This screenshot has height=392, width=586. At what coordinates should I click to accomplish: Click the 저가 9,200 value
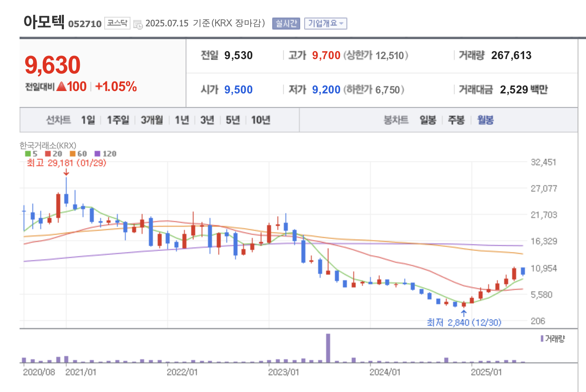point(326,89)
